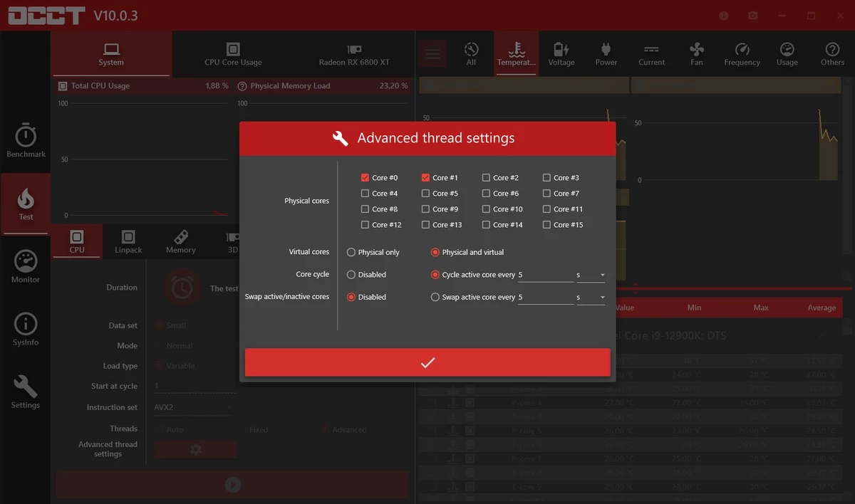
Task: Show Frequency sensors category
Action: 742,54
